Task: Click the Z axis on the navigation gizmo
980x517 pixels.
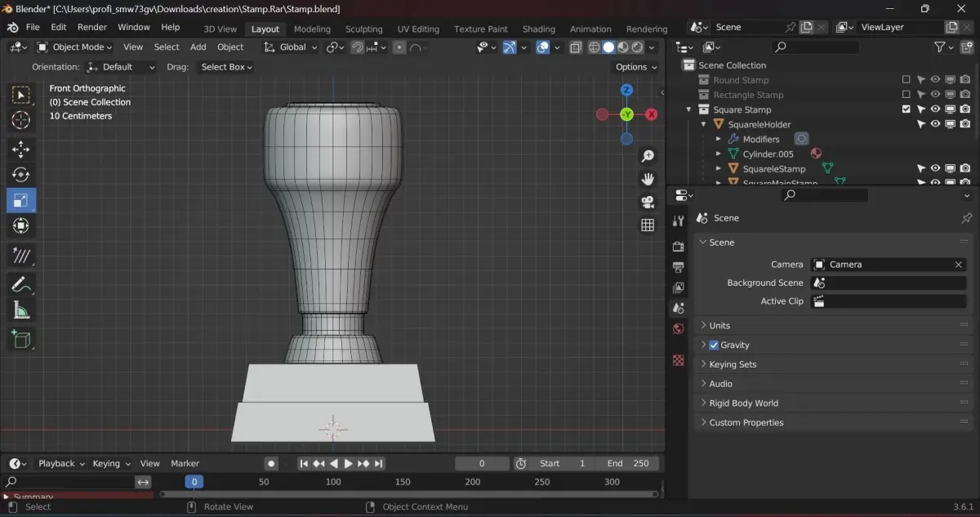Action: [x=626, y=90]
